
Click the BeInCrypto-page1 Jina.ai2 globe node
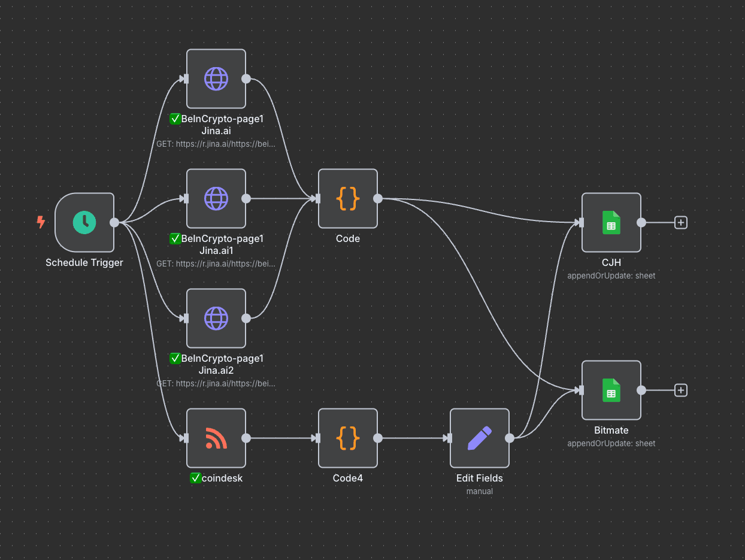[216, 318]
